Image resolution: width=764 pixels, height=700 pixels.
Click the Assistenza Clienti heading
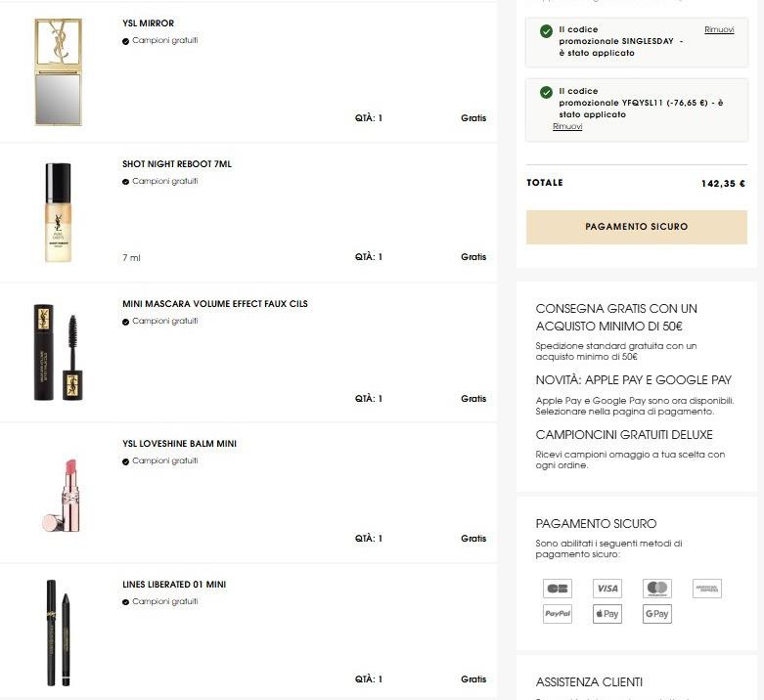pyautogui.click(x=589, y=681)
